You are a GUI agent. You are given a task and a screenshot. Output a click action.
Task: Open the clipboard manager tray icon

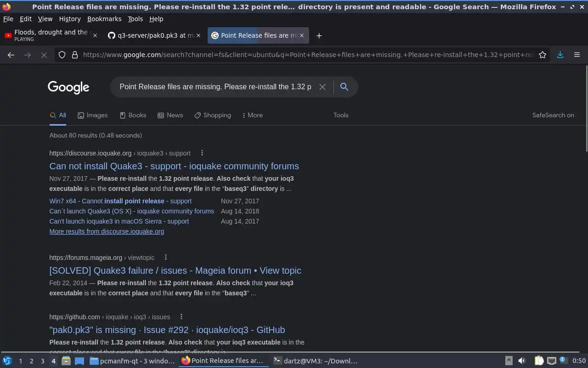click(x=538, y=361)
